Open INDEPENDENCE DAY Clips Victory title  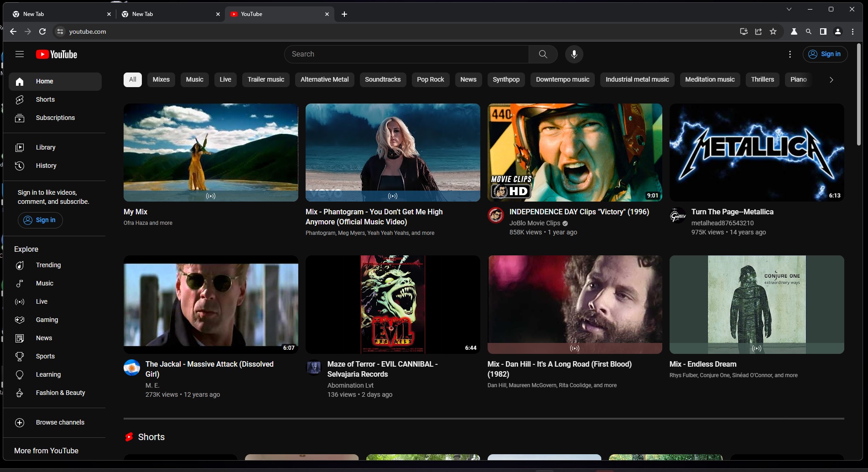[579, 212]
